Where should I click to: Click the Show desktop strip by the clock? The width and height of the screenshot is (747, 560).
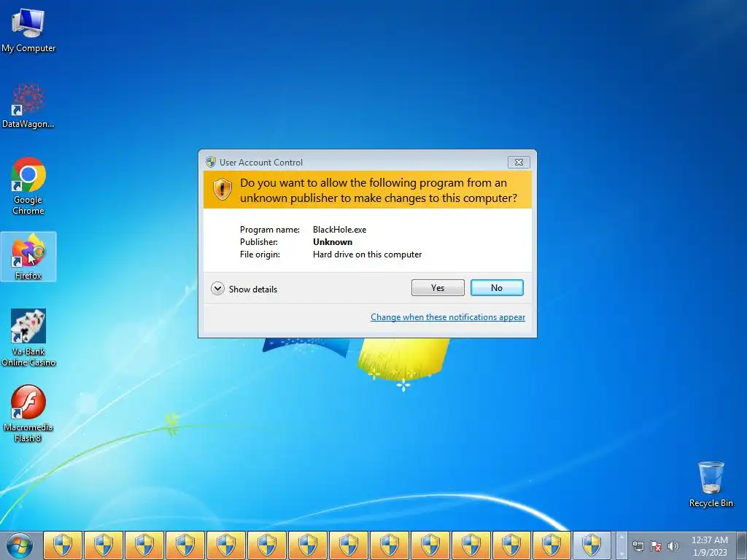742,545
